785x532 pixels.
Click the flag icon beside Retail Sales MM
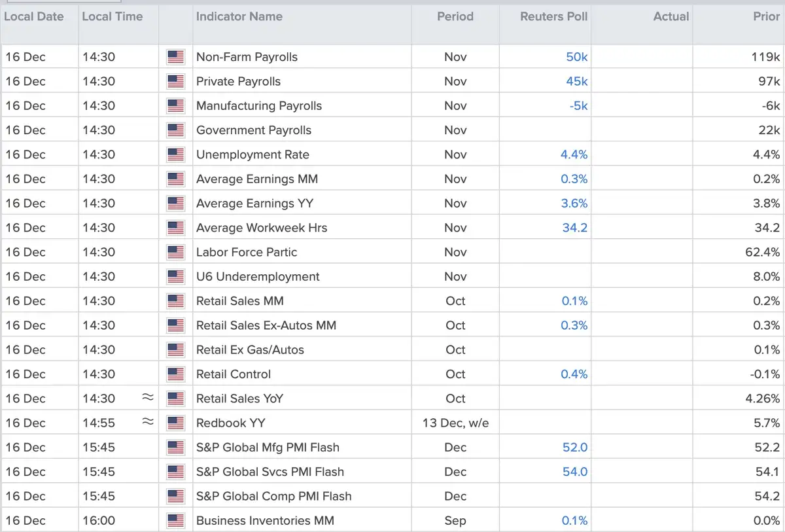pos(175,301)
